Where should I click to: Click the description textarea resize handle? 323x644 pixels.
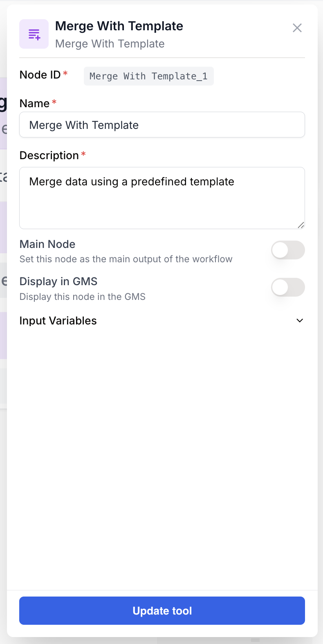click(x=302, y=225)
